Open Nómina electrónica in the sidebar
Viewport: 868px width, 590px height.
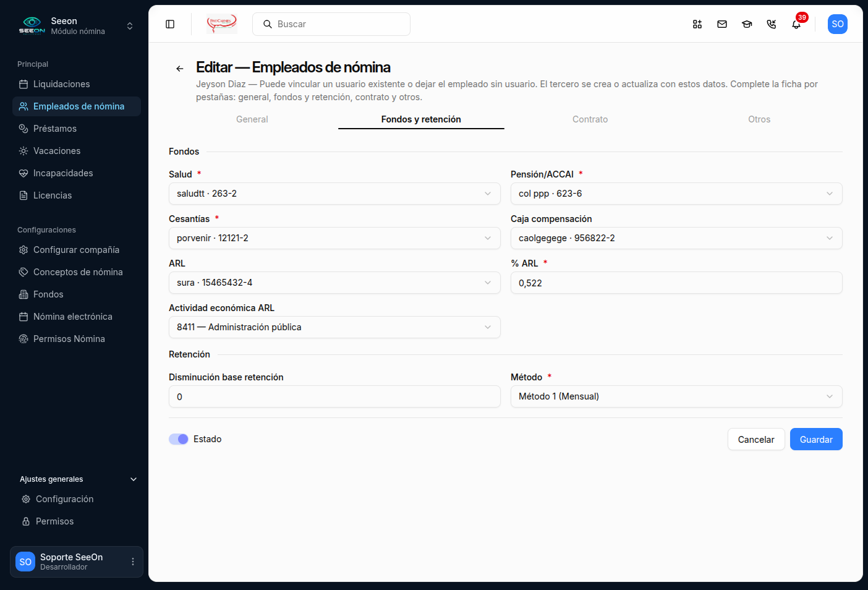pos(77,317)
